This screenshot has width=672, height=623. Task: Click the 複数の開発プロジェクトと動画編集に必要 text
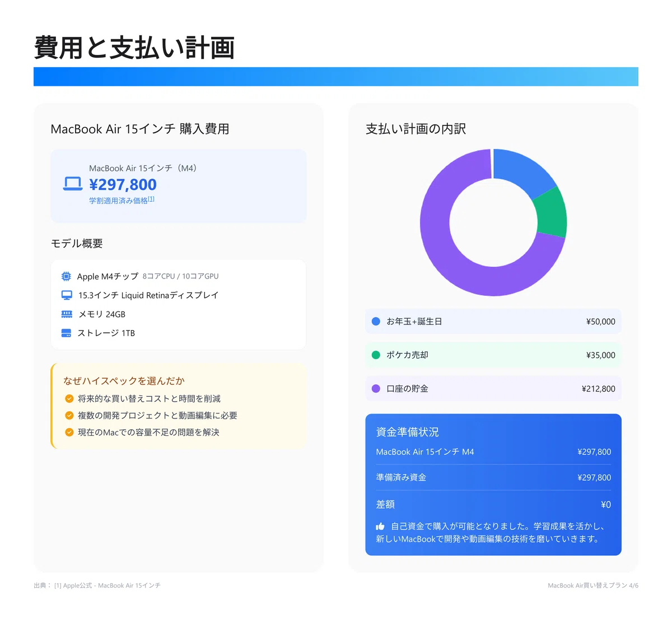coord(157,416)
